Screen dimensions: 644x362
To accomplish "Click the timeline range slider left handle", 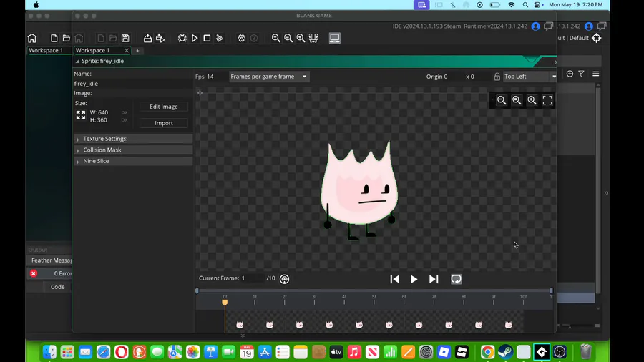I will click(197, 290).
